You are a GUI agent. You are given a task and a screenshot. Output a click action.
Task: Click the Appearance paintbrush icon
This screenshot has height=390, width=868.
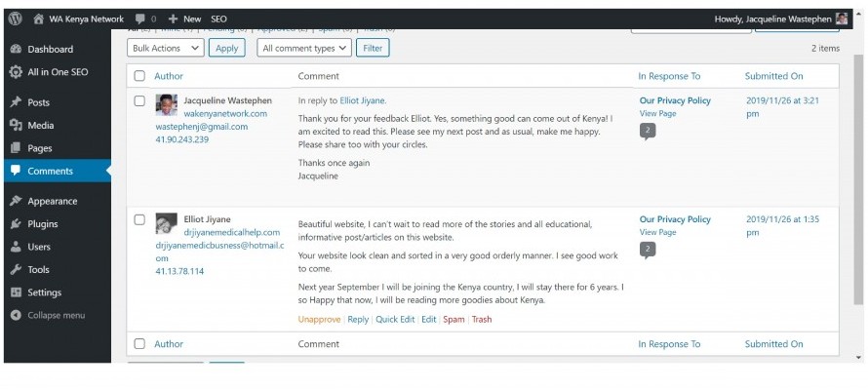16,201
